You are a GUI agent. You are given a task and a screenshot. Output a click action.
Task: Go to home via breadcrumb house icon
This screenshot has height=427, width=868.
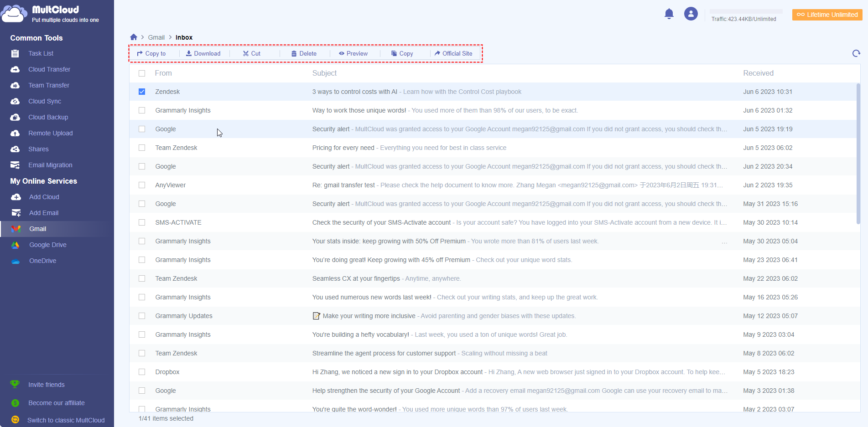pyautogui.click(x=134, y=37)
